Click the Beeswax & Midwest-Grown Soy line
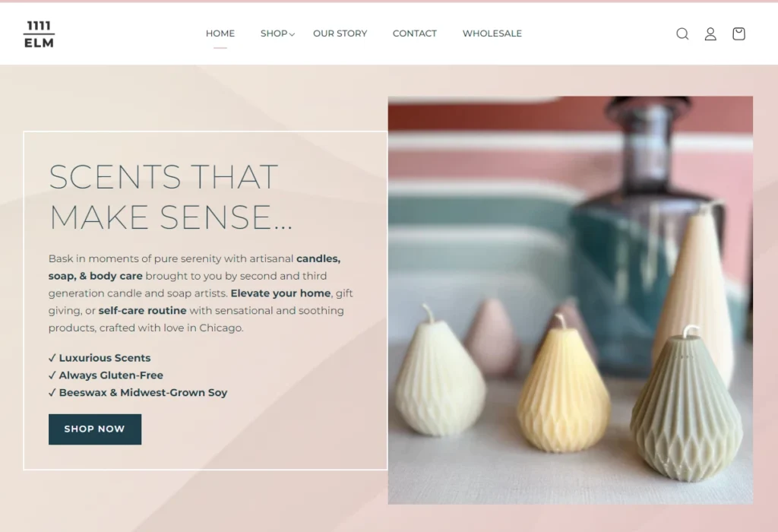The image size is (778, 532). (x=138, y=393)
